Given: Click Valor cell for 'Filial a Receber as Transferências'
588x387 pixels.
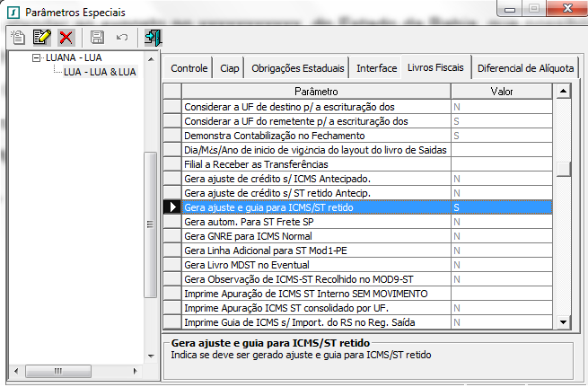Looking at the screenshot, I should click(x=502, y=164).
